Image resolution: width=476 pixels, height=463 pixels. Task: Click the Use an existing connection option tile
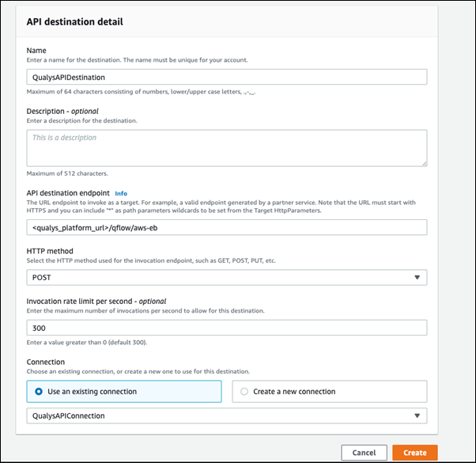click(124, 391)
